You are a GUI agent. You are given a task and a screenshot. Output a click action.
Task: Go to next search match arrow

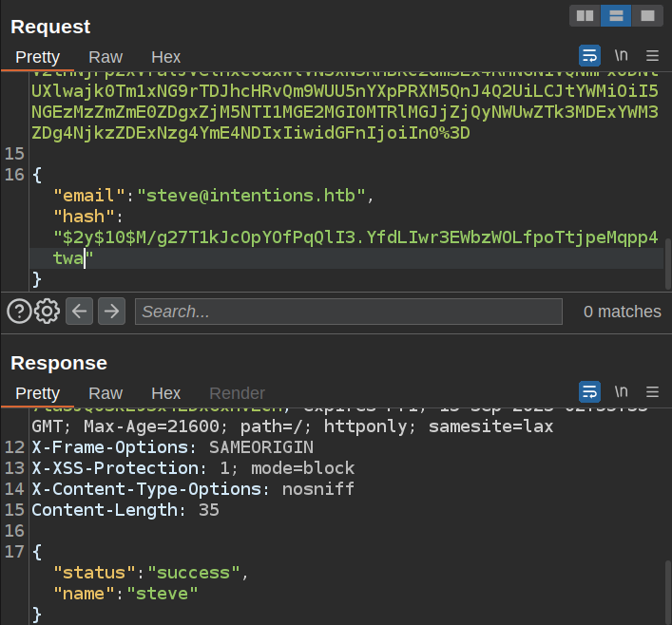[x=112, y=311]
